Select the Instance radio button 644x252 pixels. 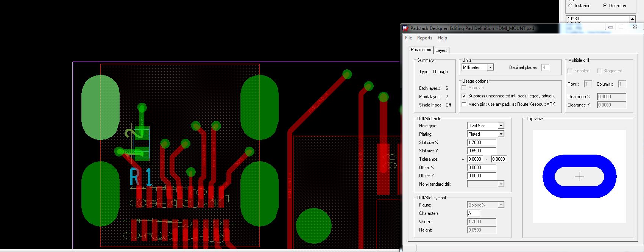571,6
